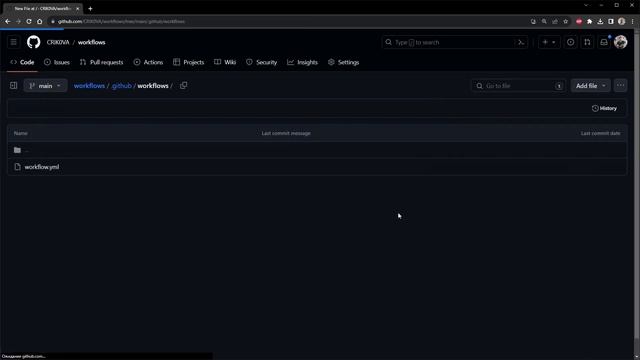Open the main branch selector dropdown
Screen dimensions: 640x360
coord(45,86)
